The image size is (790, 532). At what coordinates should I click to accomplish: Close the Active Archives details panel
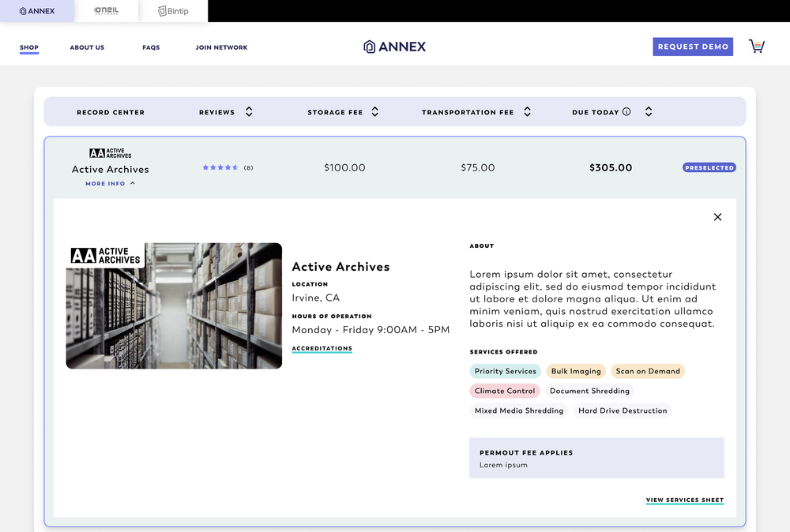coord(717,217)
